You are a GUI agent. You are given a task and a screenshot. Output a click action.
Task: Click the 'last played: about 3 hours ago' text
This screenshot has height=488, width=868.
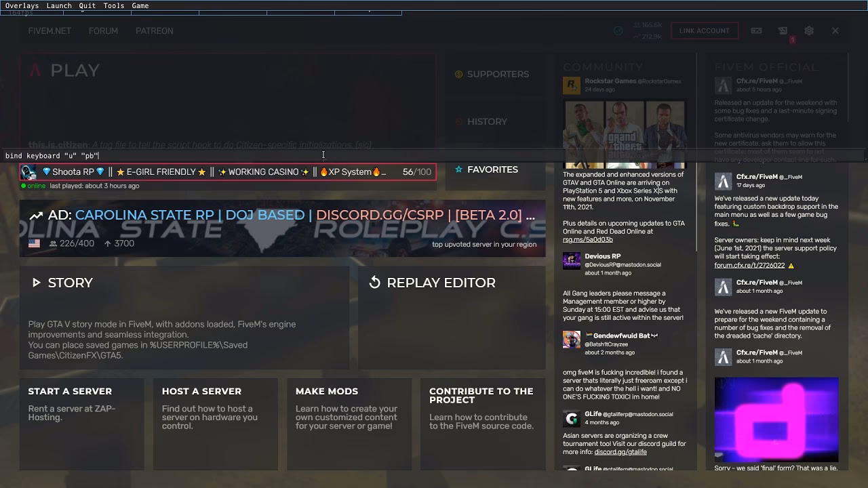[x=94, y=186]
